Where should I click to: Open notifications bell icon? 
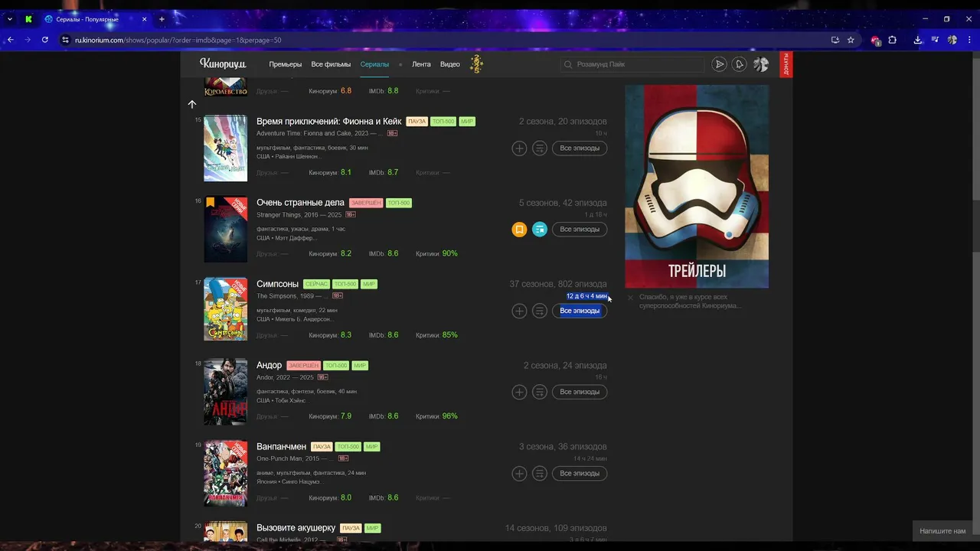tap(740, 64)
